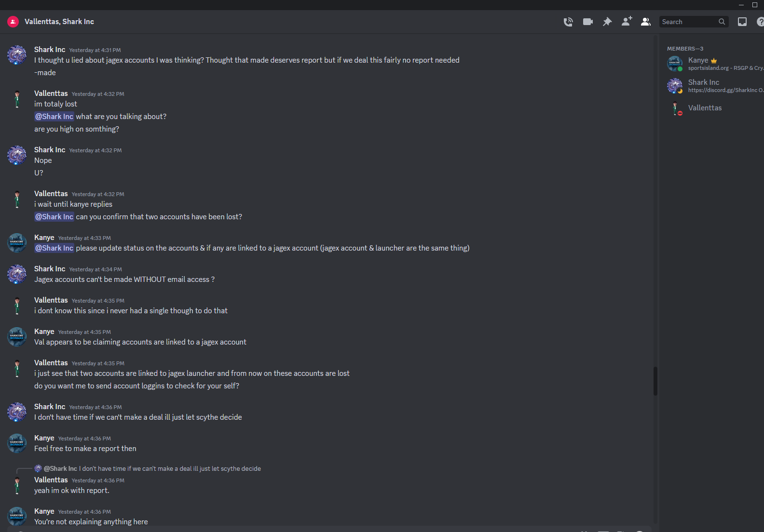
Task: Click the chat scrollbar thumb
Action: [x=655, y=381]
